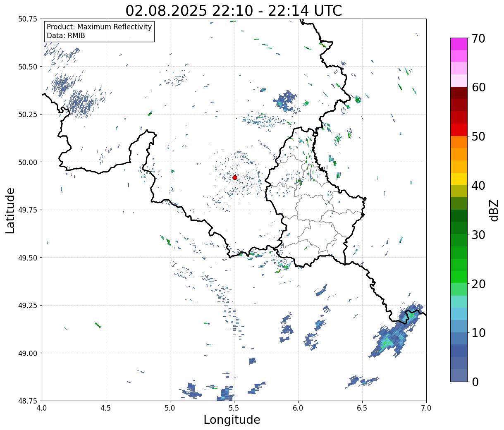
Task: Click the latitude tick label 49.75
Action: point(28,210)
